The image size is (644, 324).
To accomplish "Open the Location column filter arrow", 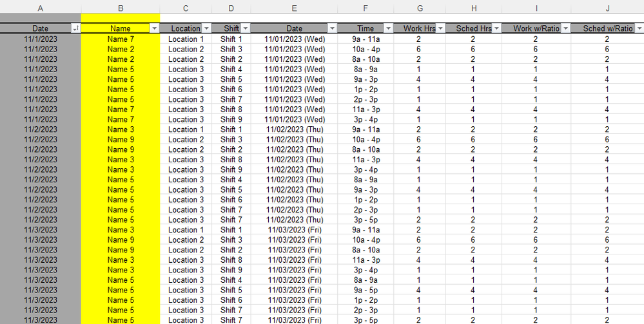I will 206,28.
